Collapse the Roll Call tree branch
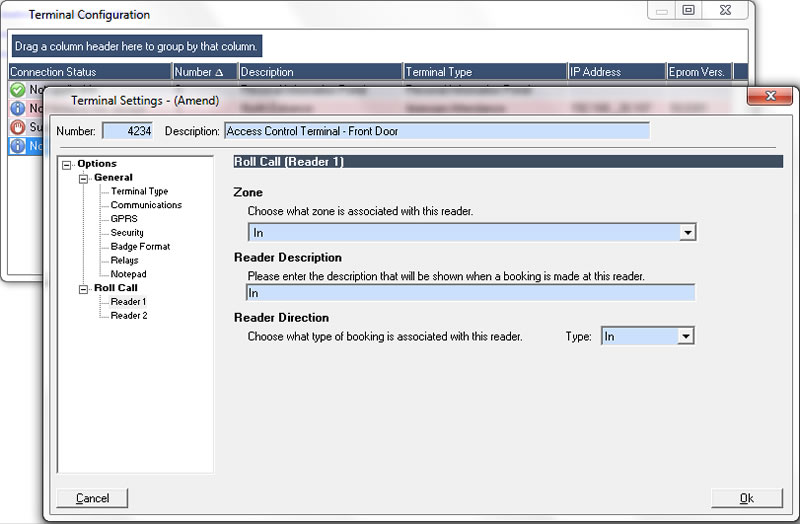 point(84,288)
